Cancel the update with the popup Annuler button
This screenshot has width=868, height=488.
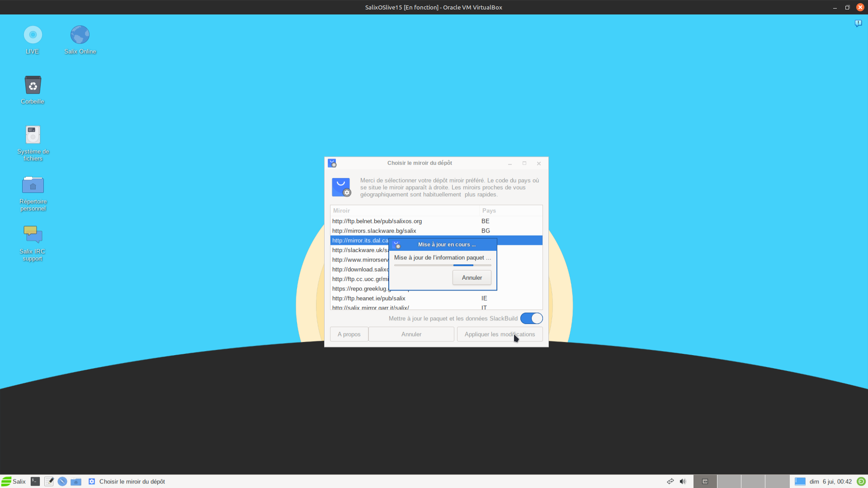[472, 277]
